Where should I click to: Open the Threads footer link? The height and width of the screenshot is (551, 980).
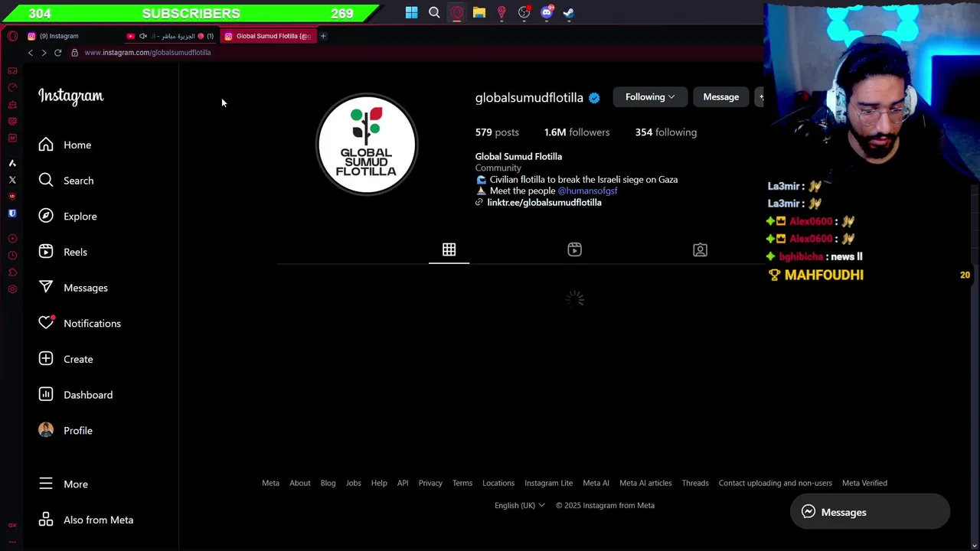pyautogui.click(x=695, y=483)
